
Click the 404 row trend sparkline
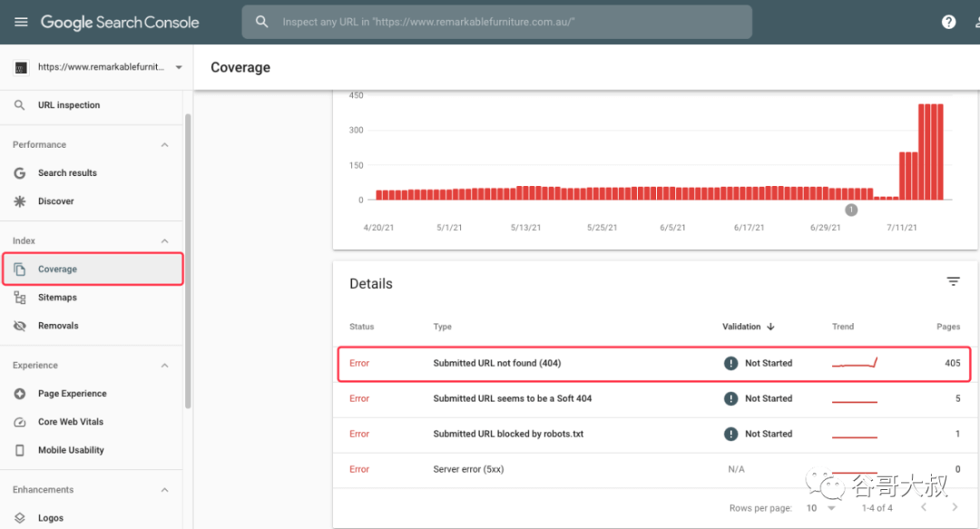tap(855, 363)
